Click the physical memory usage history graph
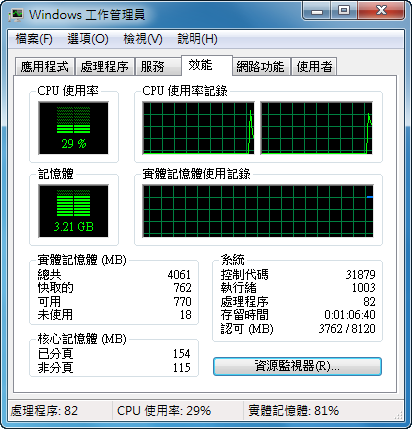Viewport: 412px width, 429px height. pyautogui.click(x=258, y=211)
